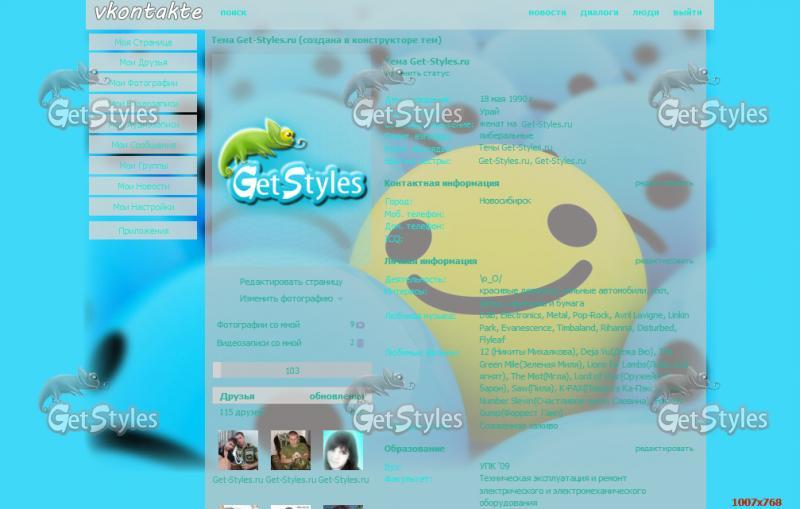Click редактировать beside Личная информация
This screenshot has height=509, width=800.
coord(664,261)
